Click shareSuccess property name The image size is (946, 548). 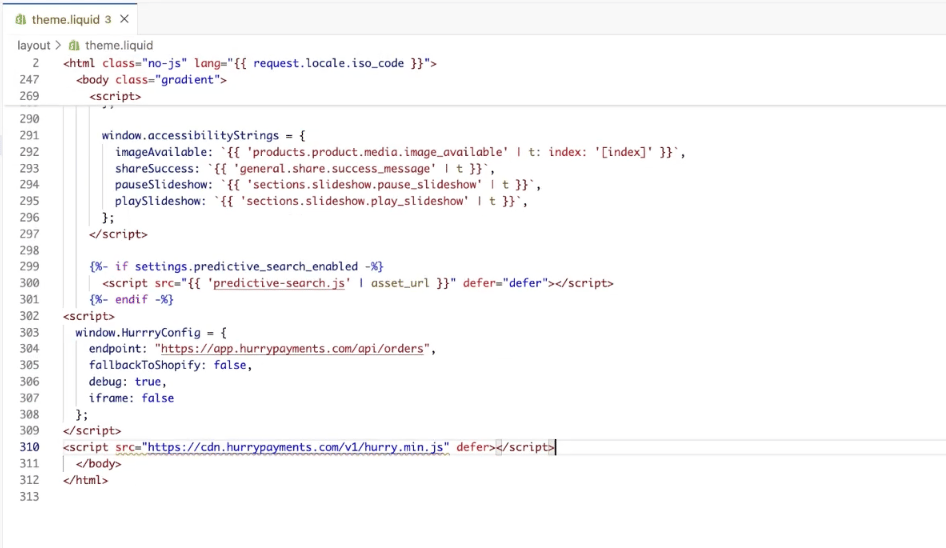tap(155, 168)
